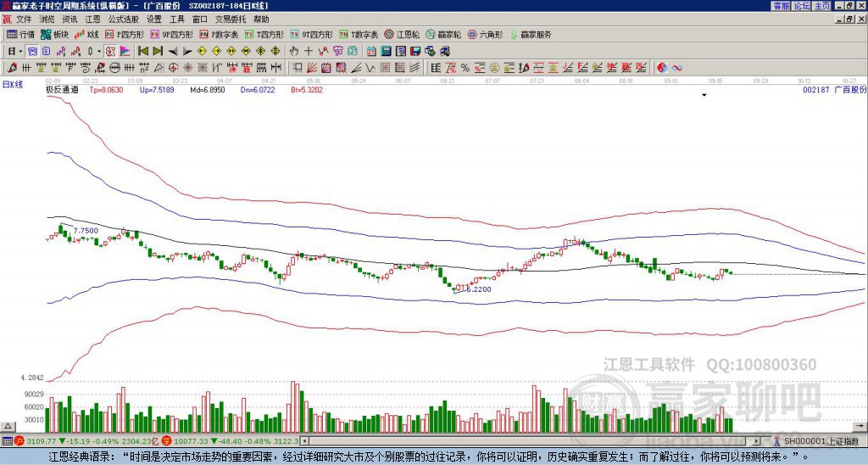Viewport: 868px width, 465px height.
Task: Open 赢家服务 service
Action: pos(531,34)
